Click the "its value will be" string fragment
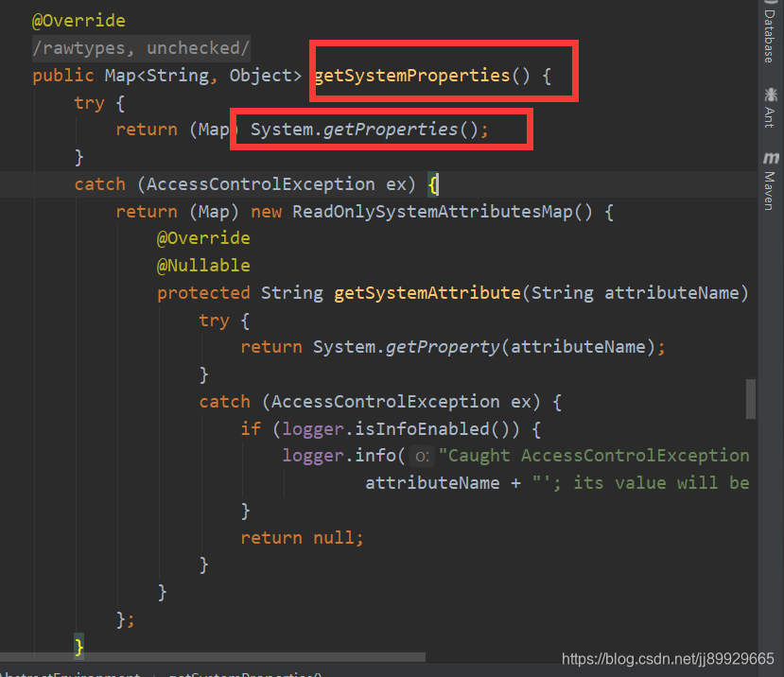Image resolution: width=784 pixels, height=677 pixels. tap(661, 483)
